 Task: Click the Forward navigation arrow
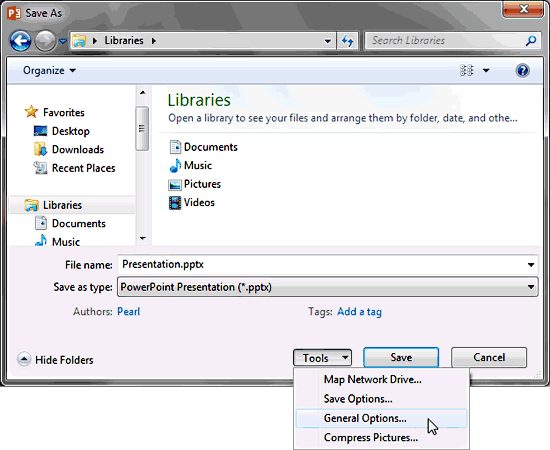45,41
